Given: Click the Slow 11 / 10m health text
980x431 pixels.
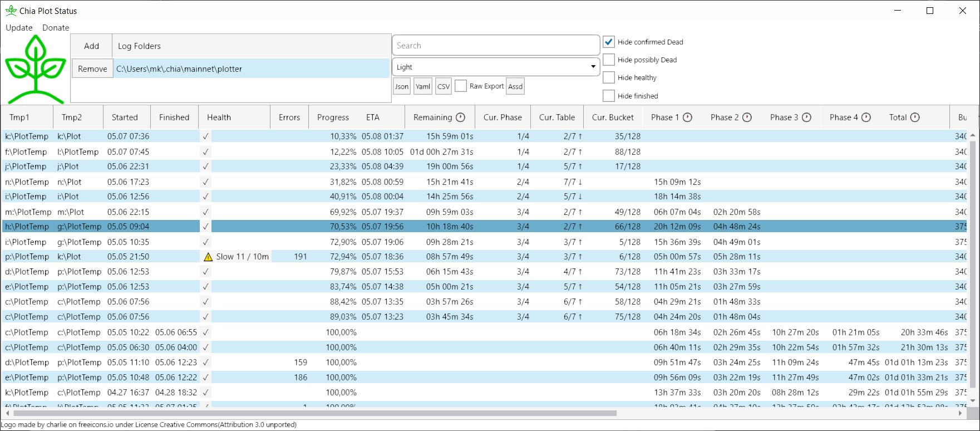Looking at the screenshot, I should tap(242, 257).
